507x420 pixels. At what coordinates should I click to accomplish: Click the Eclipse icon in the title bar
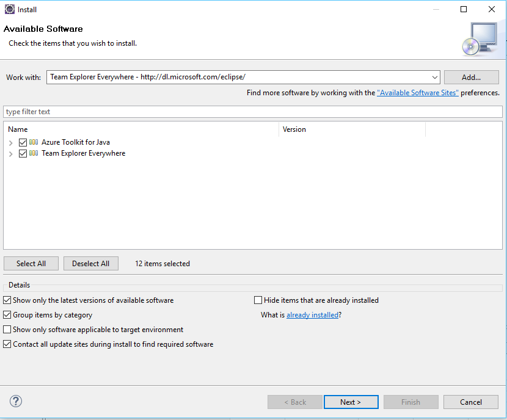pyautogui.click(x=9, y=9)
